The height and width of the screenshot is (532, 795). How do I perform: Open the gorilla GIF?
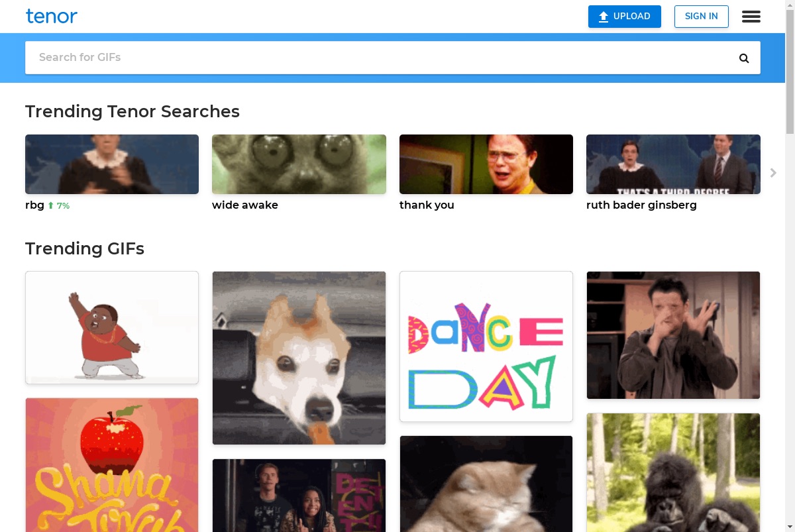tap(673, 472)
